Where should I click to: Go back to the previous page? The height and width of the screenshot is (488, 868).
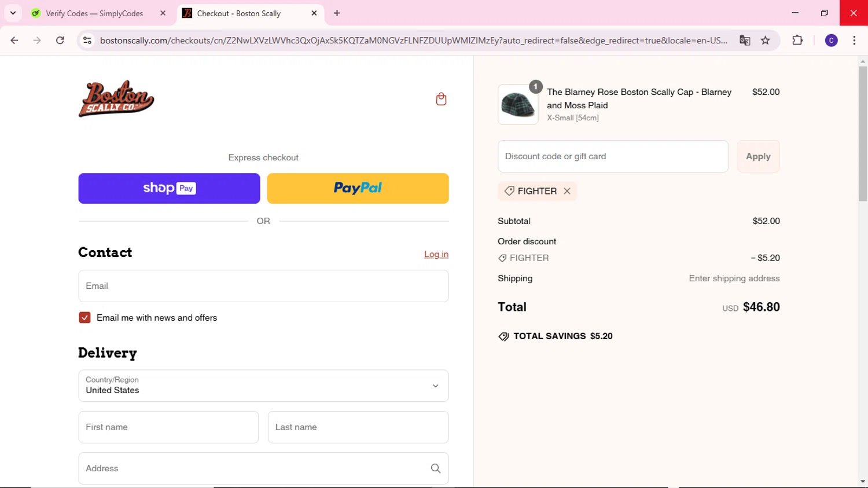tap(14, 41)
